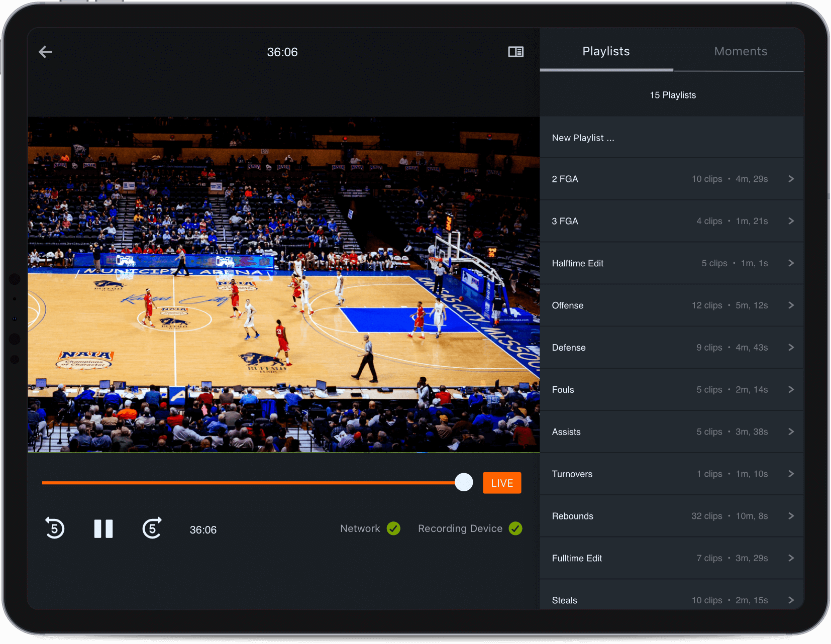Skip forward 5 seconds

click(152, 528)
